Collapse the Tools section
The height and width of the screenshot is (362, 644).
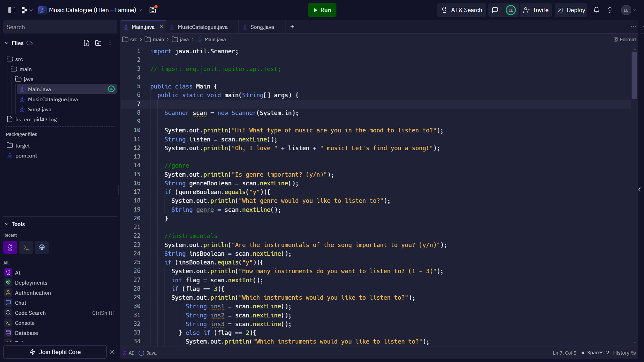pos(7,224)
